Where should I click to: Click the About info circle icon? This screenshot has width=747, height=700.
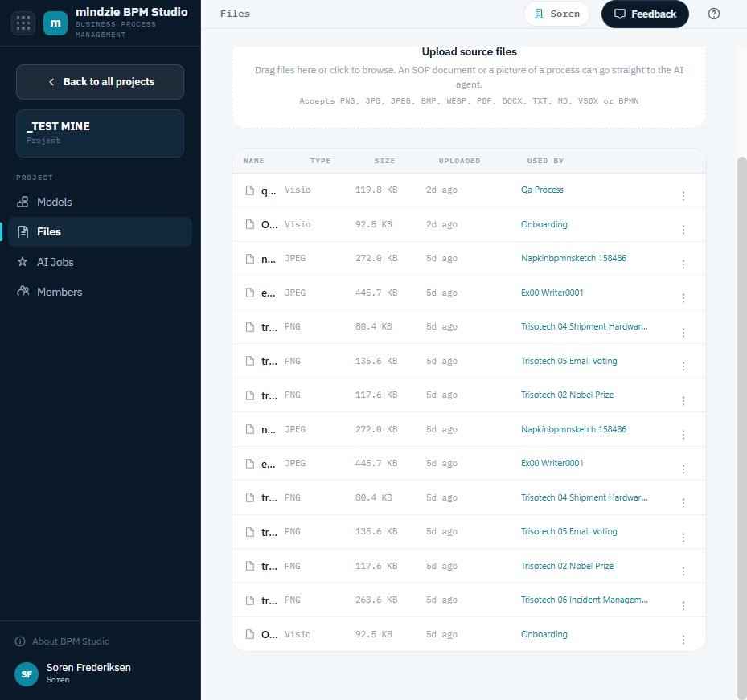[20, 641]
